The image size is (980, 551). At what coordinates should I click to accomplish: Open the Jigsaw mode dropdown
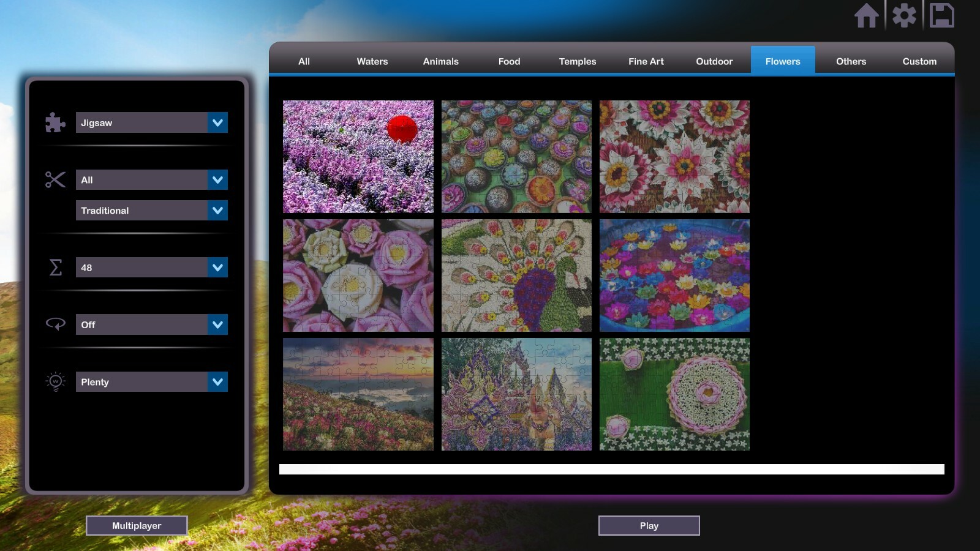coord(151,122)
